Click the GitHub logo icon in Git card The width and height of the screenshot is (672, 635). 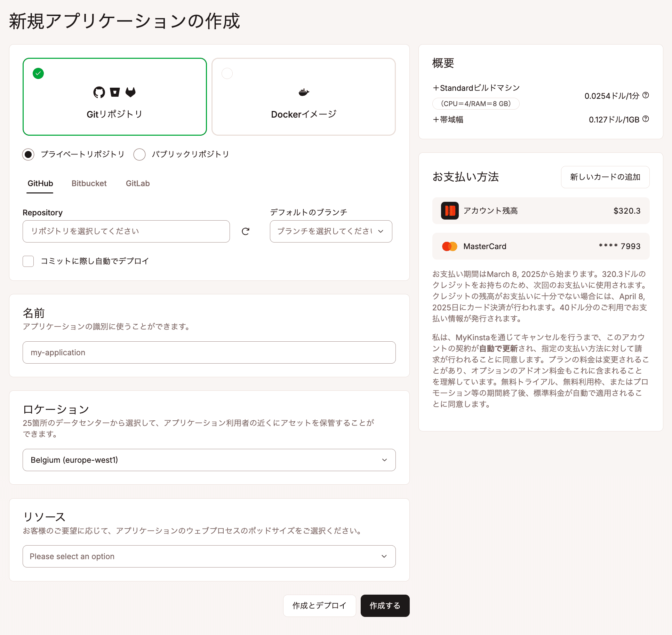pos(99,92)
